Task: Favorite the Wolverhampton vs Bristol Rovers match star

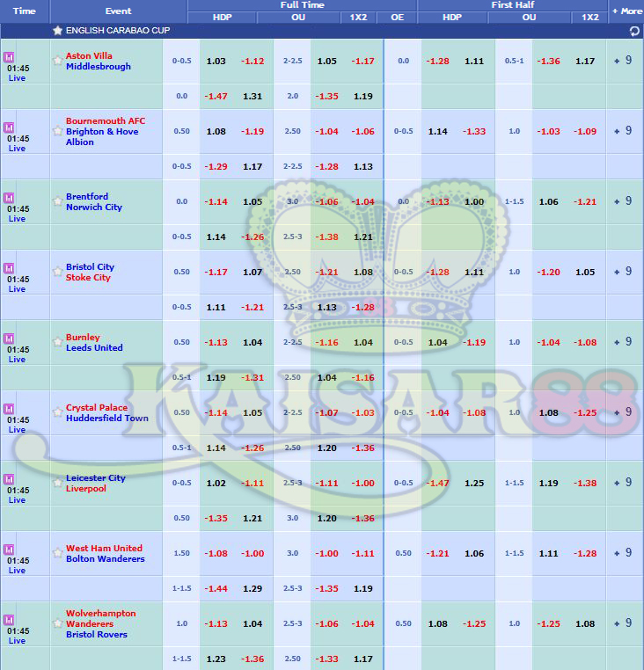Action: pyautogui.click(x=58, y=623)
